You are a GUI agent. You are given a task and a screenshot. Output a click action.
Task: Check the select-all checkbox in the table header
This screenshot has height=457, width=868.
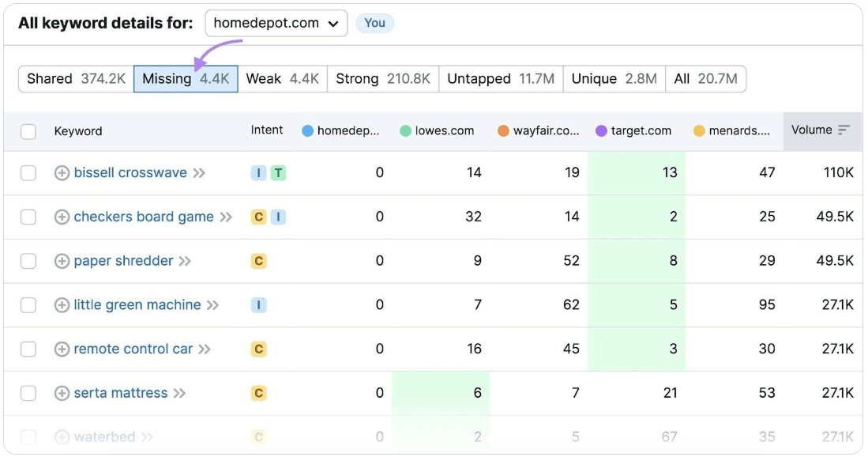(x=28, y=131)
